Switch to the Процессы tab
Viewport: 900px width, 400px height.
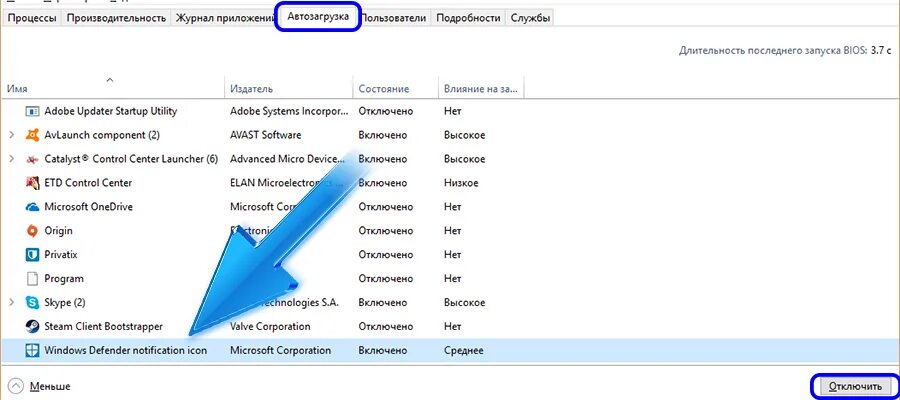pyautogui.click(x=32, y=18)
